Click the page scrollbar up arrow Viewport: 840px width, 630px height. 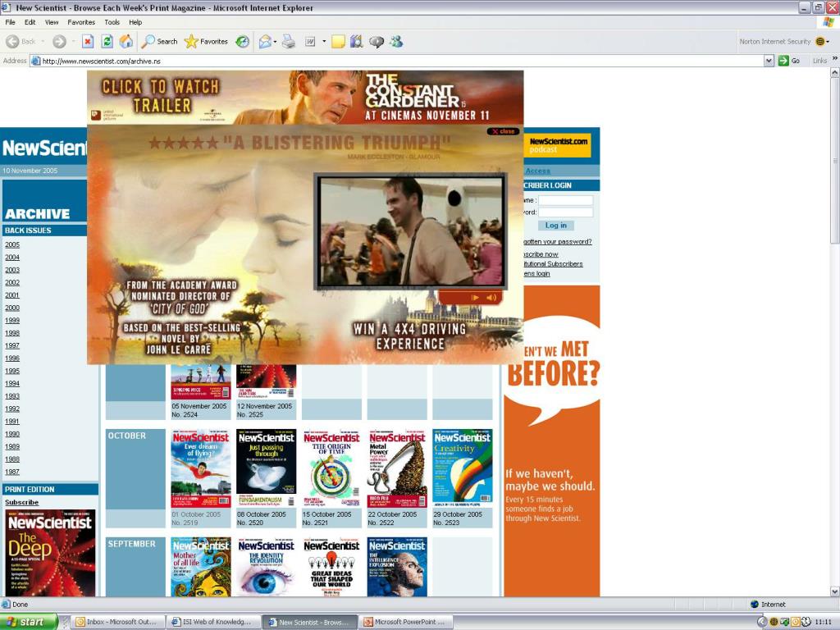point(834,73)
